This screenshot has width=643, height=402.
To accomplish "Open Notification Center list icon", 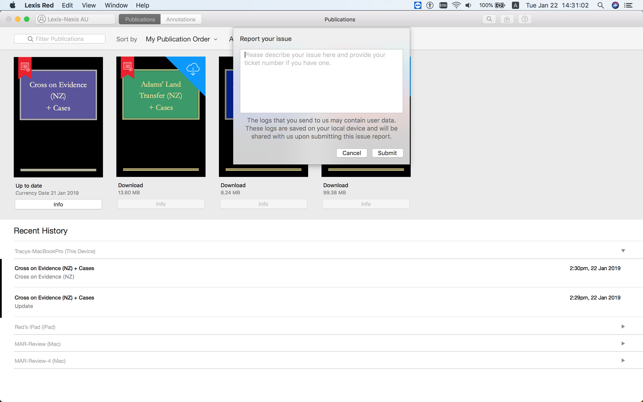I will (x=628, y=5).
